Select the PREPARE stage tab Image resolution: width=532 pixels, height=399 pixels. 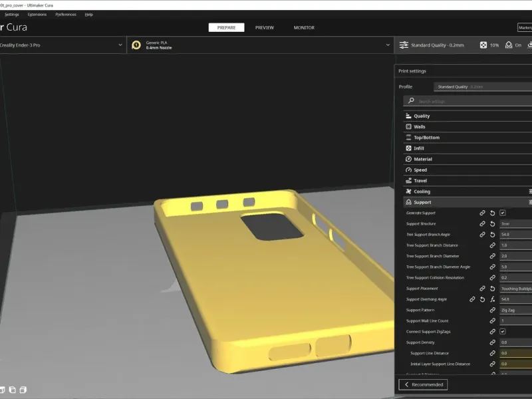click(x=226, y=27)
